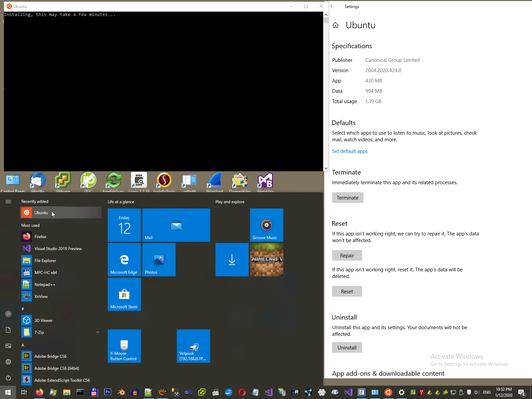
Task: Open Action Center notifications
Action: coord(522,392)
